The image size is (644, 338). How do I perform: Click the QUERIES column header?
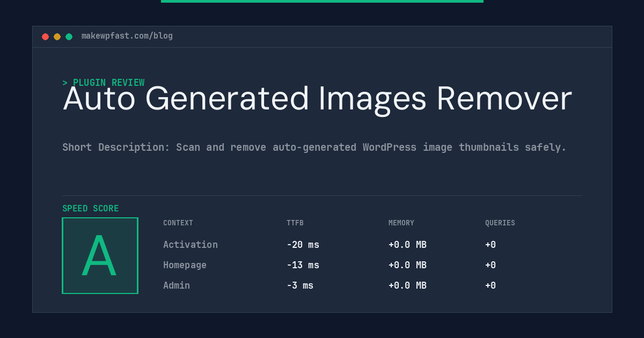click(500, 223)
